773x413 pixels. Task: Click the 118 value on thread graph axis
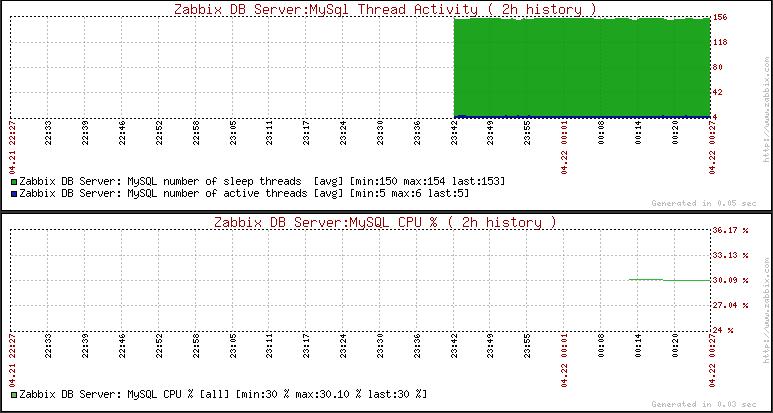[721, 42]
